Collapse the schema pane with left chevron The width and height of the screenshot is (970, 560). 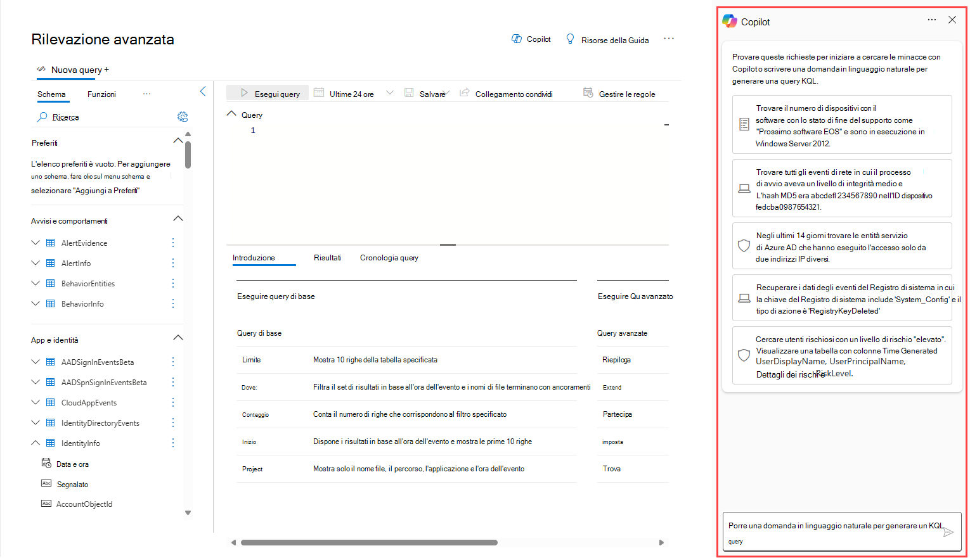click(203, 91)
